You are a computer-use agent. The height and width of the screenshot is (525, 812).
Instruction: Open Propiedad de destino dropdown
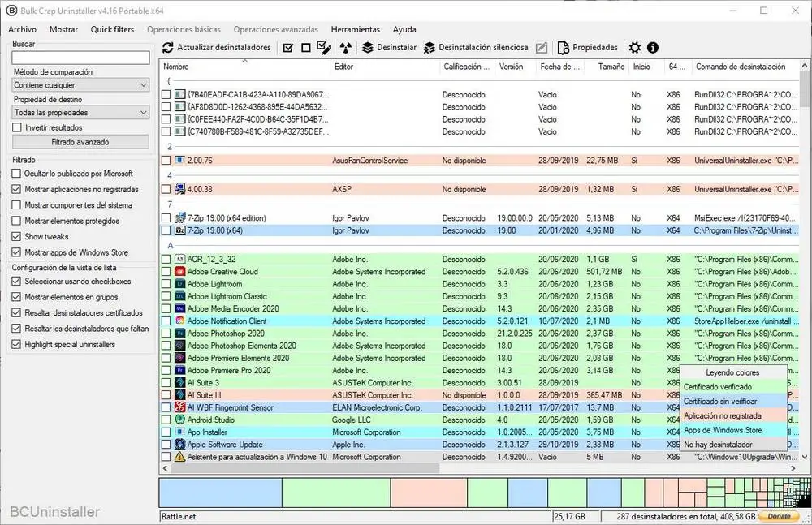(80, 112)
